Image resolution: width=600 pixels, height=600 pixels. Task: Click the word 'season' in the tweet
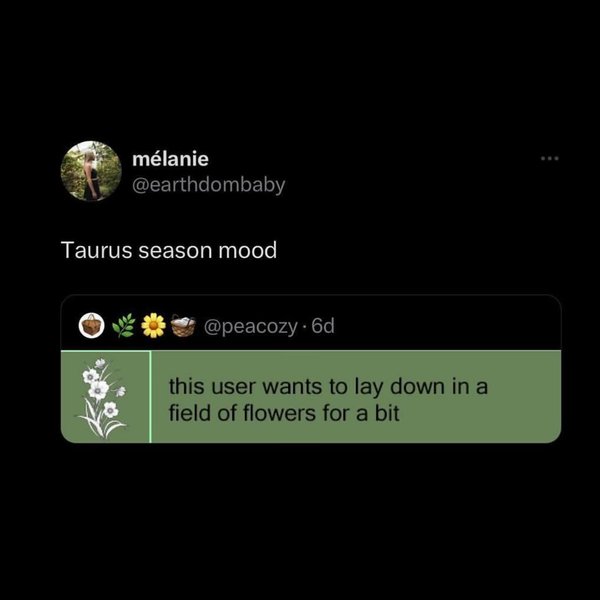point(175,251)
